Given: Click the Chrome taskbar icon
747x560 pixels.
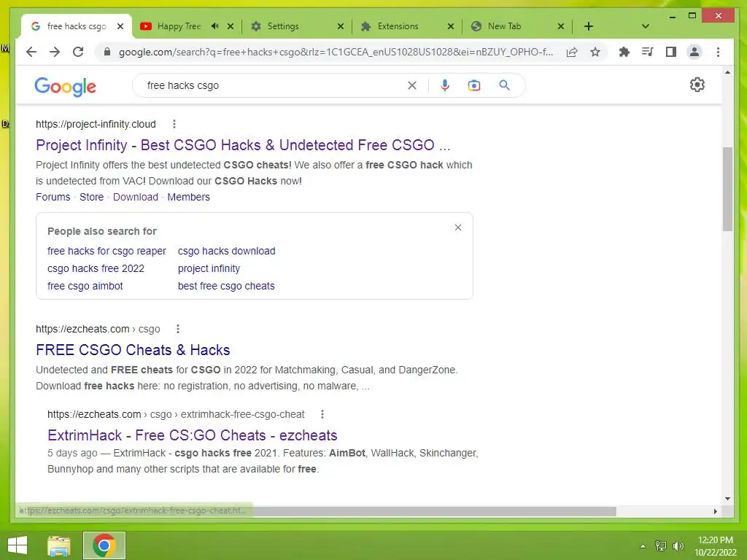Looking at the screenshot, I should pos(104,545).
